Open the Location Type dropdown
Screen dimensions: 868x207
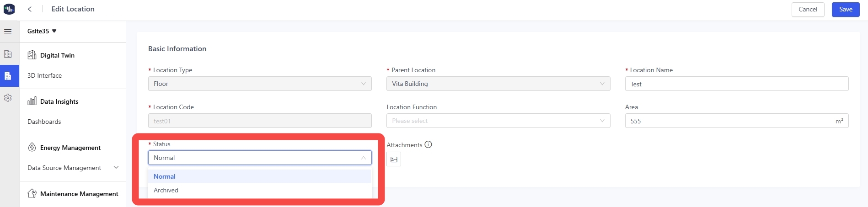tap(260, 84)
